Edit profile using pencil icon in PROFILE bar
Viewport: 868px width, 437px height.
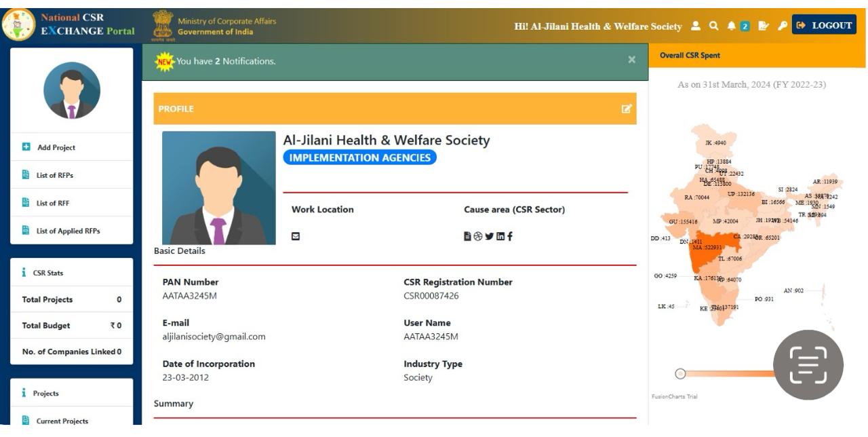click(627, 109)
